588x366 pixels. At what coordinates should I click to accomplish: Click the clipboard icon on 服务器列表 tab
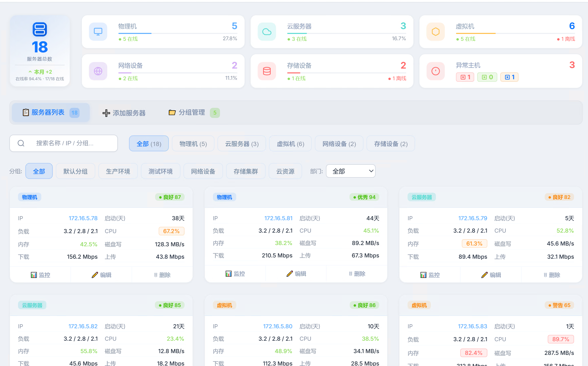(x=26, y=112)
